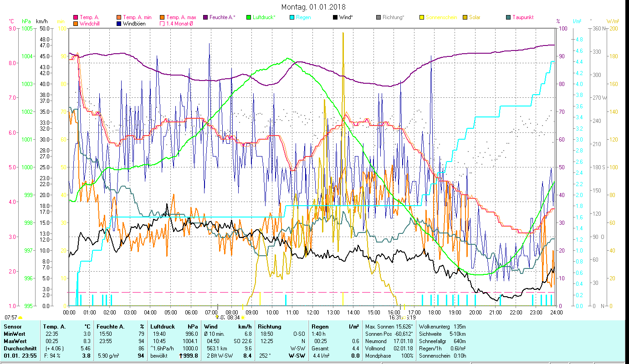The image size is (629, 364).
Task: Click the dark blue Windböen legend swatch
Action: [x=118, y=23]
